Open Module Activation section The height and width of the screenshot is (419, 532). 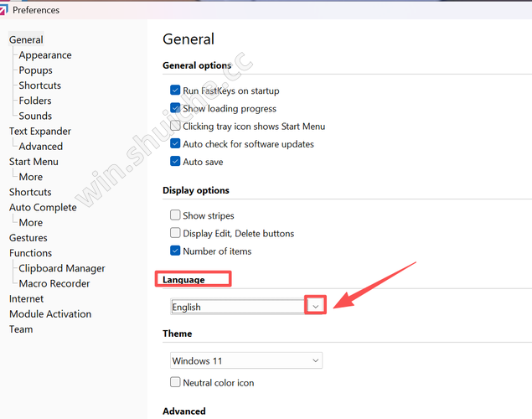[50, 314]
